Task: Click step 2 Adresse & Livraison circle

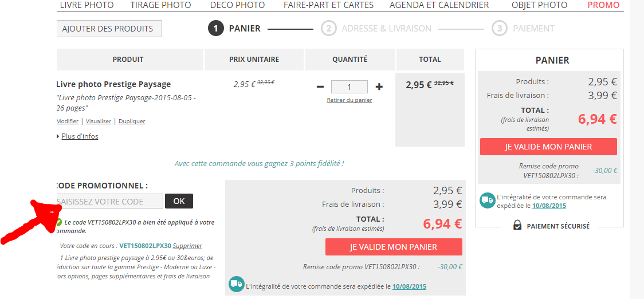Action: 328,28
